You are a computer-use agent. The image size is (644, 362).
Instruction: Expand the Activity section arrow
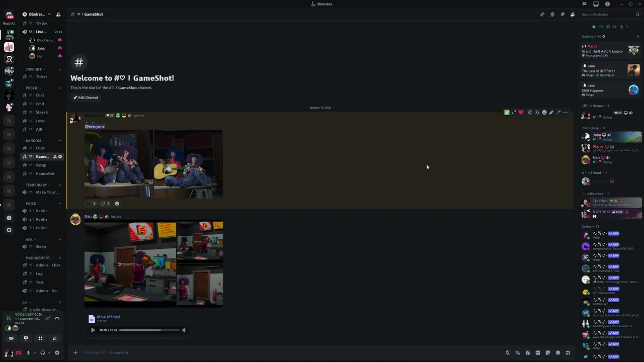coord(638,36)
